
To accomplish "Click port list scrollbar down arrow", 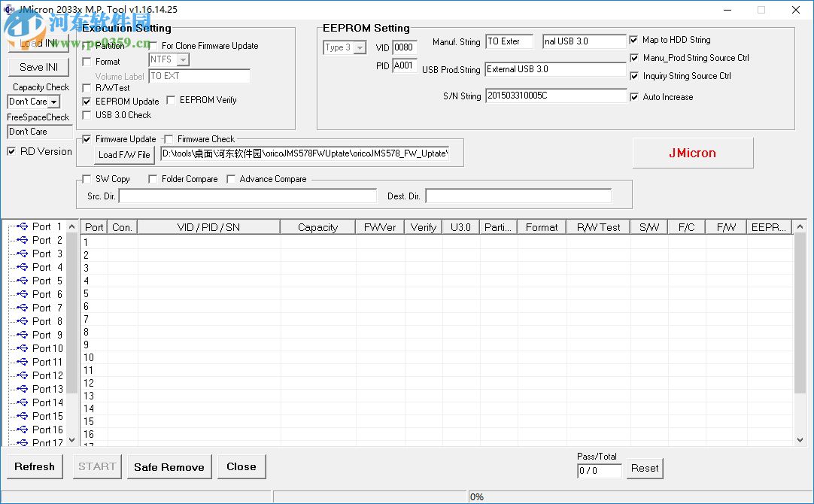I will pyautogui.click(x=71, y=439).
